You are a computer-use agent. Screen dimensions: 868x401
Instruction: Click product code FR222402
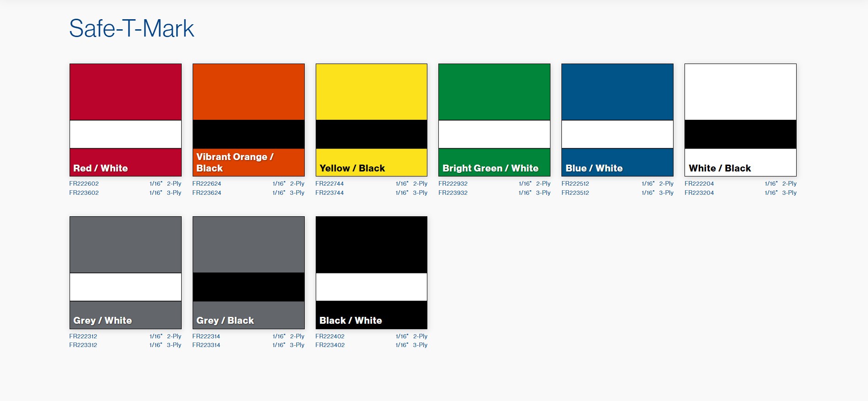coord(330,337)
